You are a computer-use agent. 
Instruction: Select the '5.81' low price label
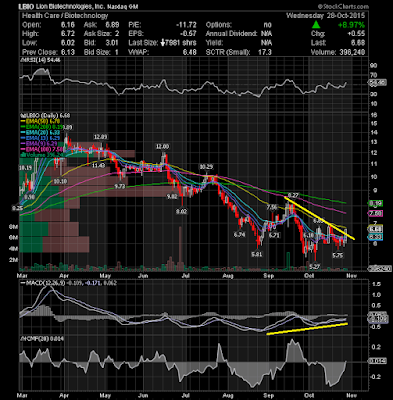257,254
